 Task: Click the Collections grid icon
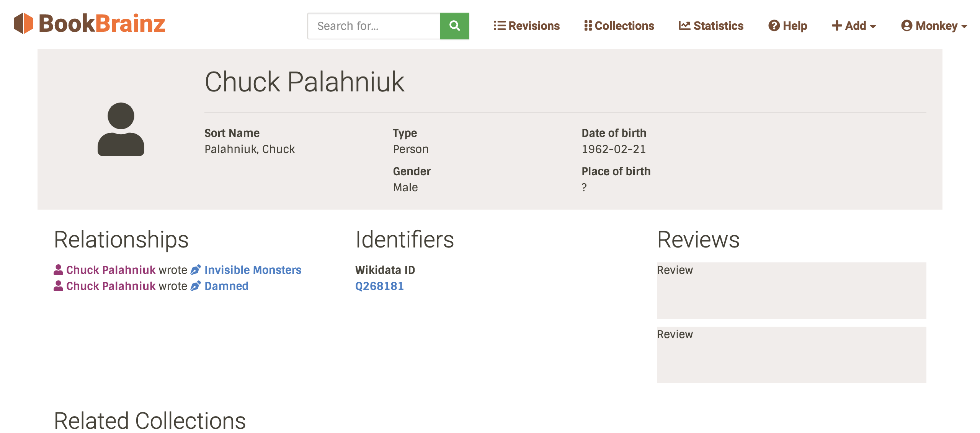[x=588, y=26]
